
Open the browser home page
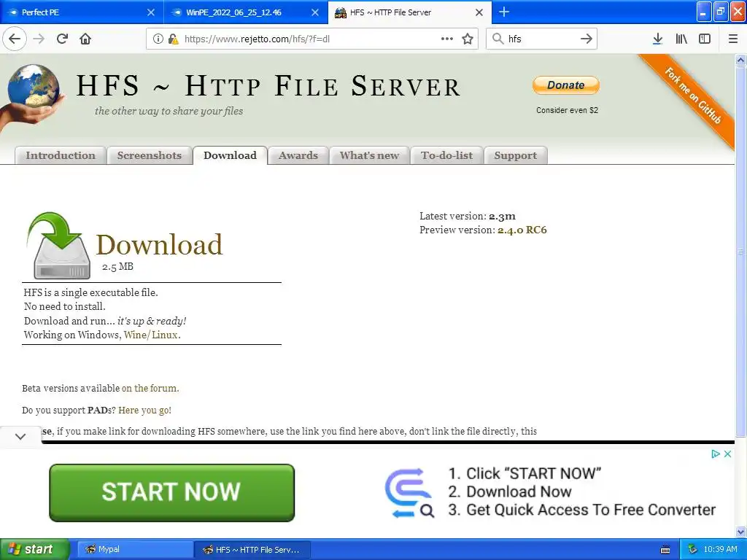[85, 39]
